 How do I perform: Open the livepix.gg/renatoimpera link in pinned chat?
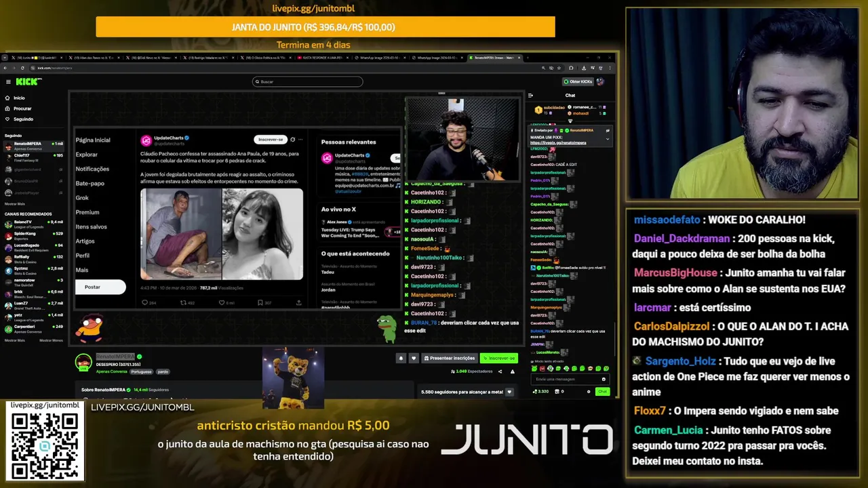tap(558, 143)
